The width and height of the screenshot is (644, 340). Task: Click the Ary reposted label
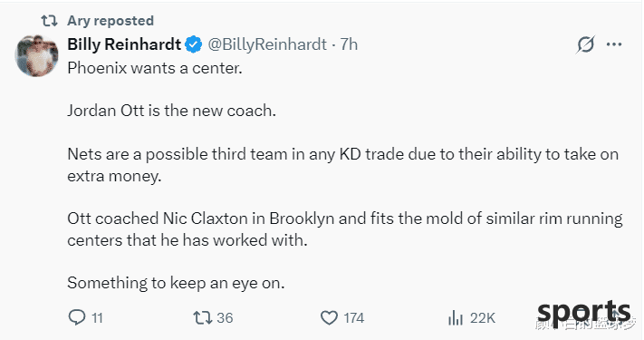pyautogui.click(x=111, y=21)
